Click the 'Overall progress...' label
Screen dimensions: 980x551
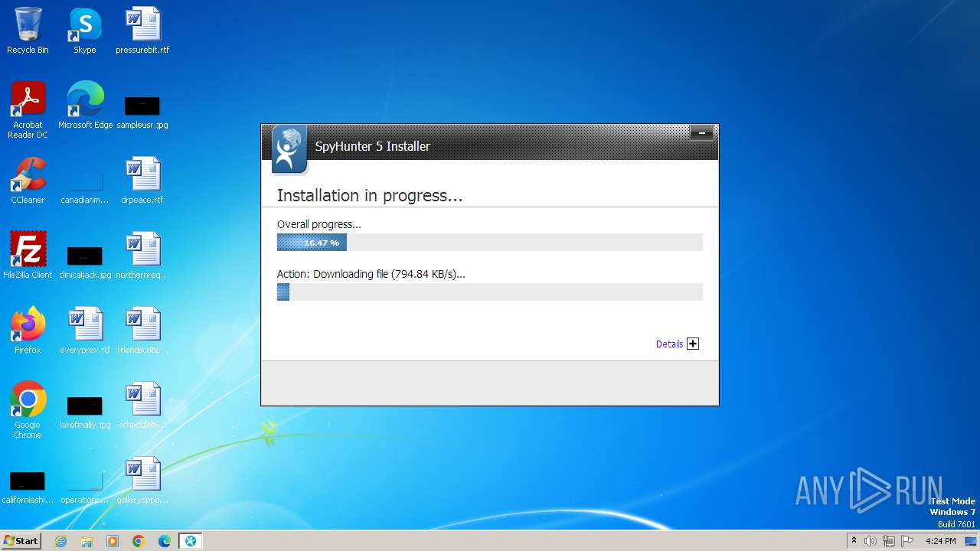coord(319,224)
